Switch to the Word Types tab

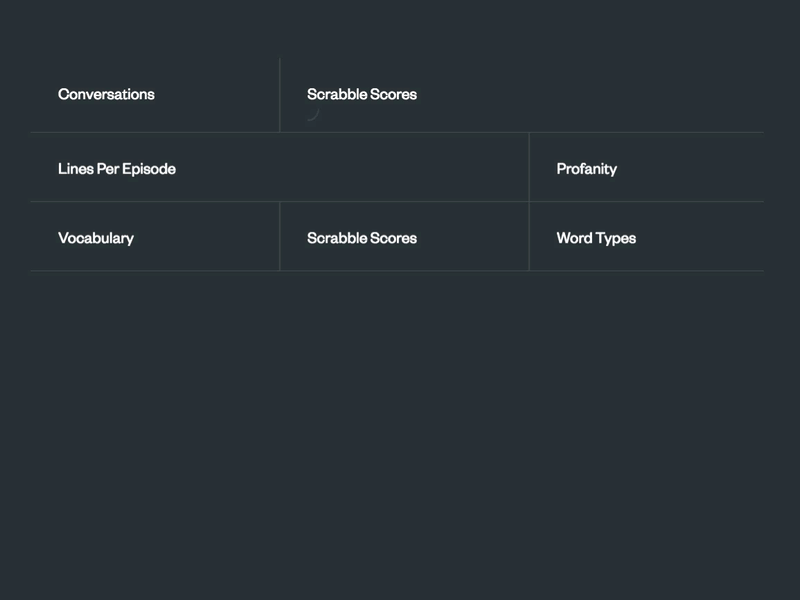[595, 237]
